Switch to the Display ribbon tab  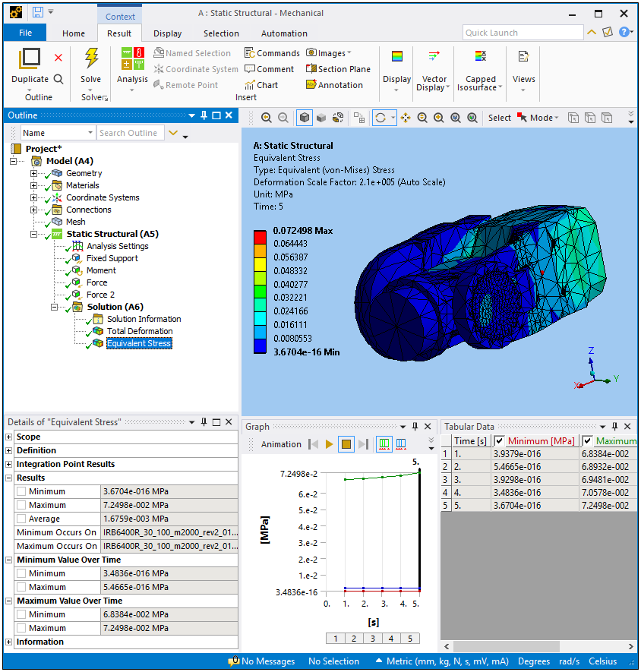tap(167, 33)
